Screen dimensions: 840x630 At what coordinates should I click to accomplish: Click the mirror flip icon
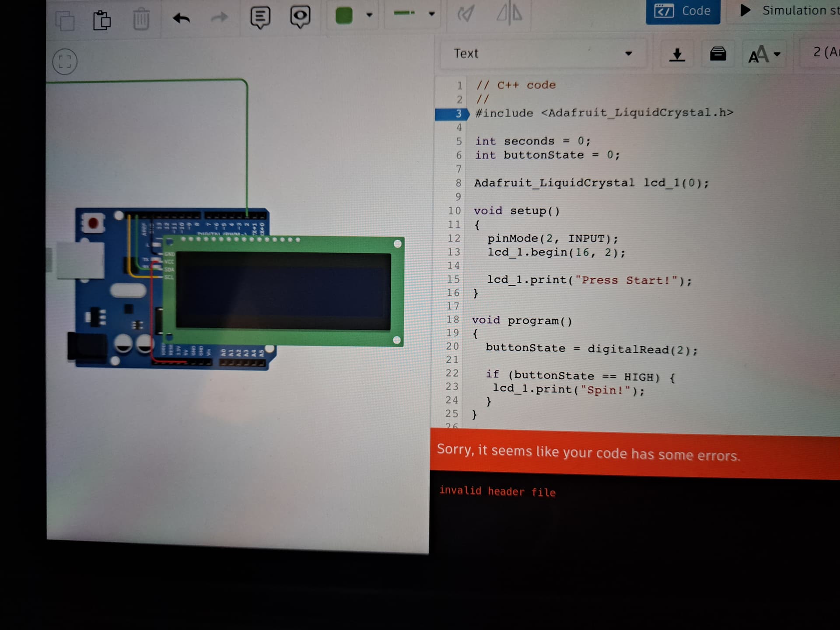[x=509, y=13]
